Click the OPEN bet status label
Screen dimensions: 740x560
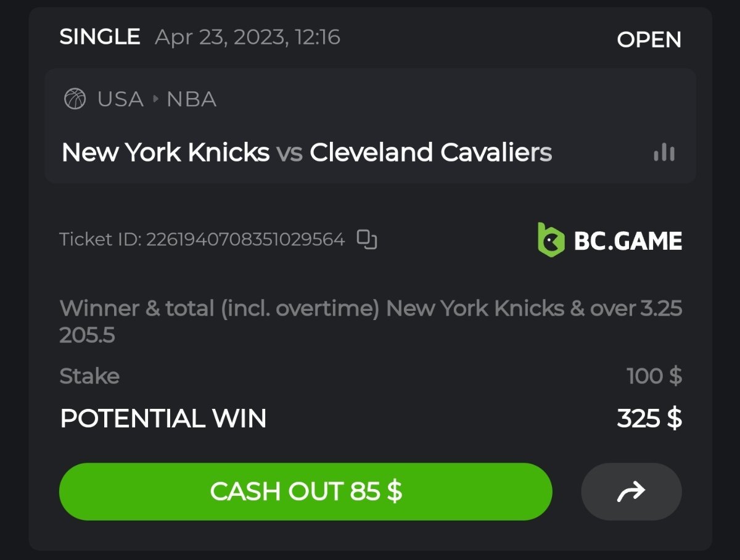pyautogui.click(x=649, y=39)
